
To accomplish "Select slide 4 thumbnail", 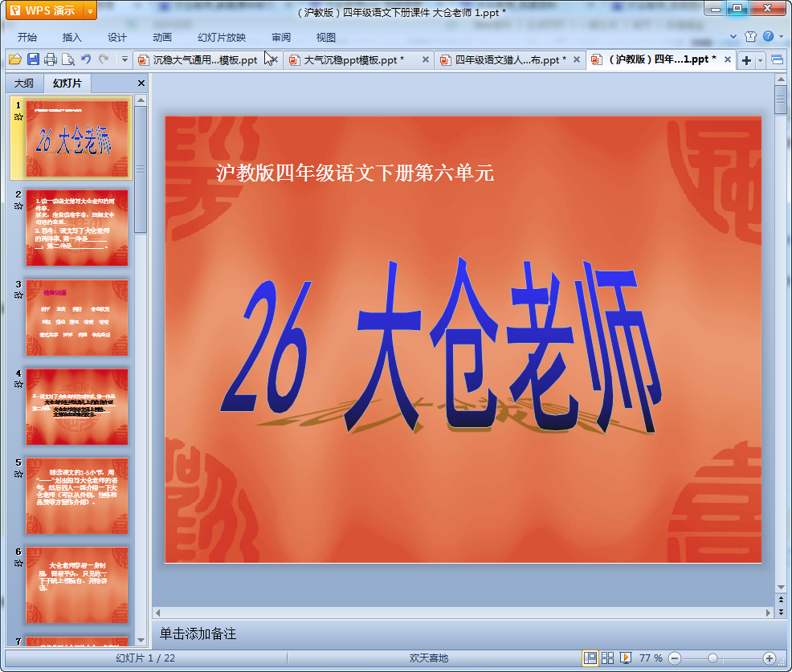I will [77, 406].
